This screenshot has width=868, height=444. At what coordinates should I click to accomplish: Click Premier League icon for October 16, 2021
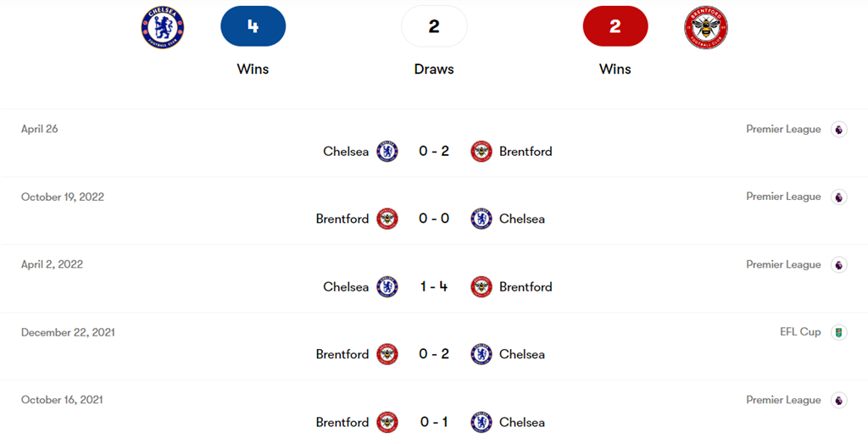click(838, 400)
